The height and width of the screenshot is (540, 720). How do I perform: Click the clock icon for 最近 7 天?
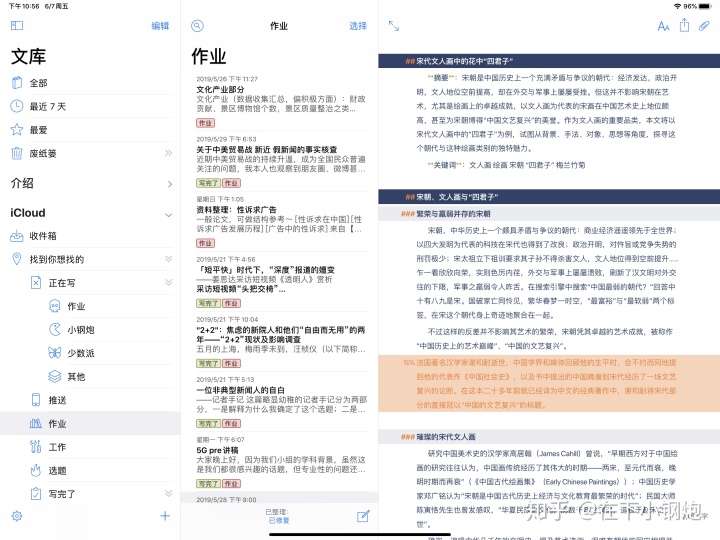click(x=17, y=106)
